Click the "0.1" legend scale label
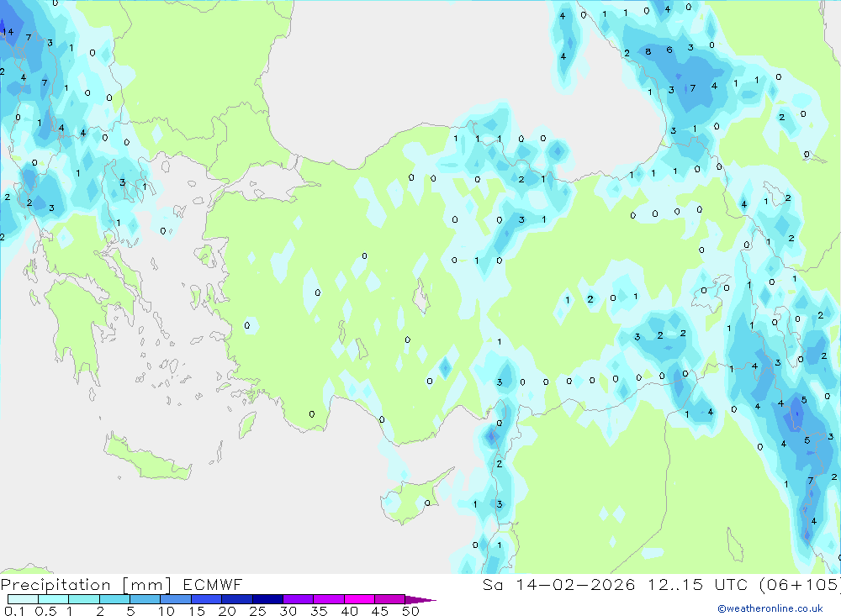 coord(14,611)
